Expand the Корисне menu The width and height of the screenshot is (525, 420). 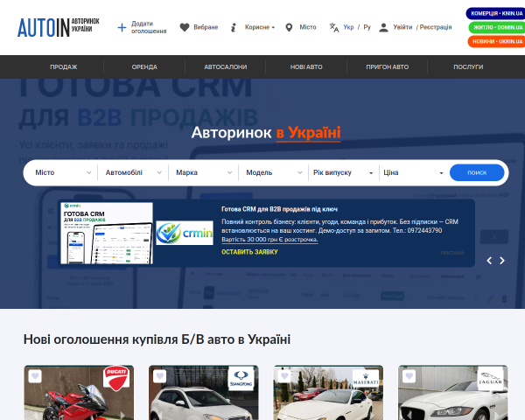tap(260, 27)
